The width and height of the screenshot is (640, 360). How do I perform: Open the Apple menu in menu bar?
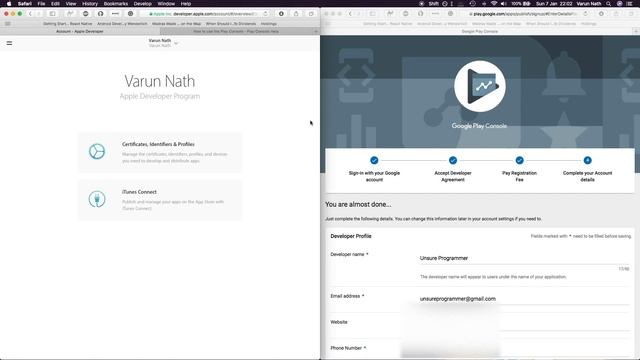[x=9, y=3]
